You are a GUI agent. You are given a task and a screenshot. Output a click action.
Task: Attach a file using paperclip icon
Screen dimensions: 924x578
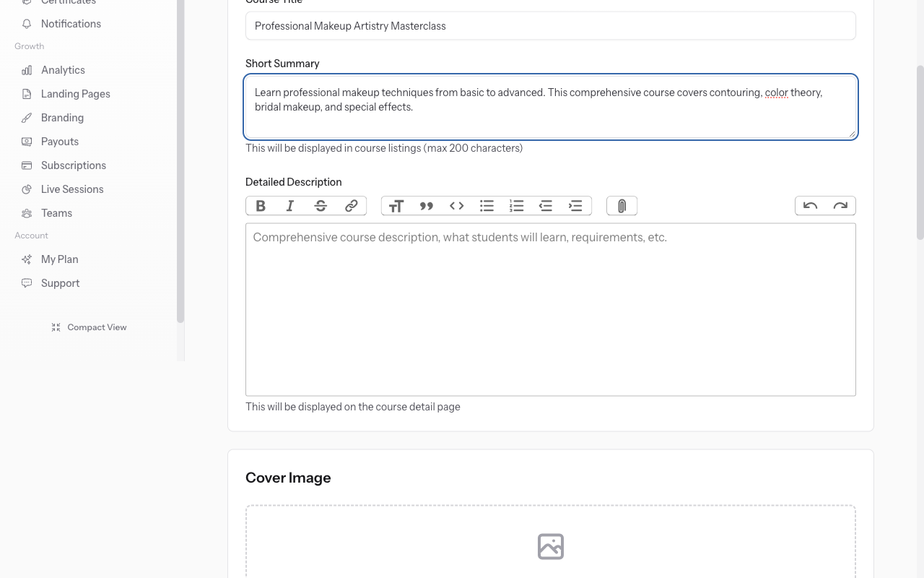(622, 206)
